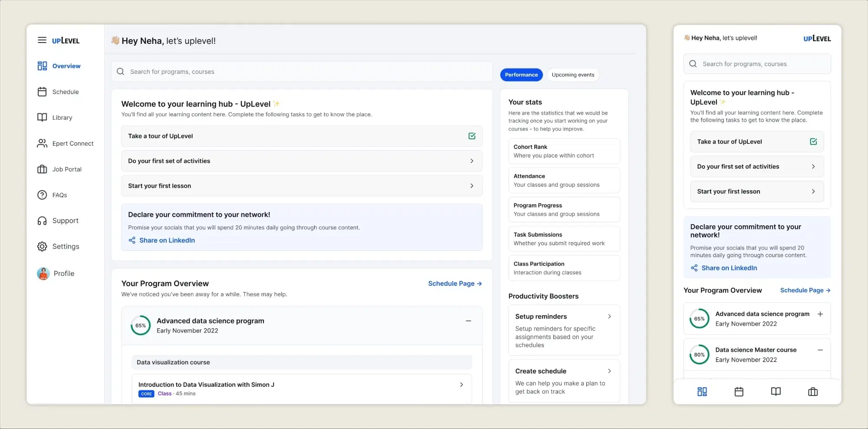Click the Epert Connect people icon
The width and height of the screenshot is (868, 429).
pyautogui.click(x=42, y=143)
